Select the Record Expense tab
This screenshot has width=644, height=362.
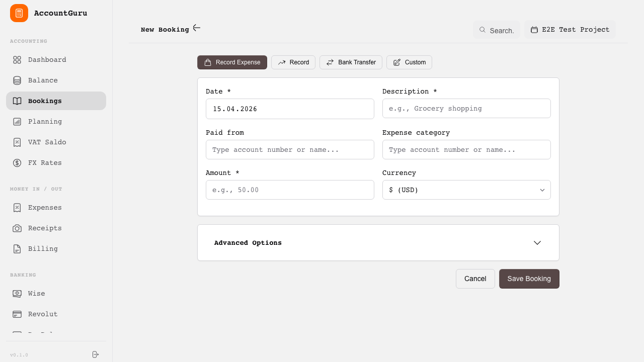(x=232, y=62)
